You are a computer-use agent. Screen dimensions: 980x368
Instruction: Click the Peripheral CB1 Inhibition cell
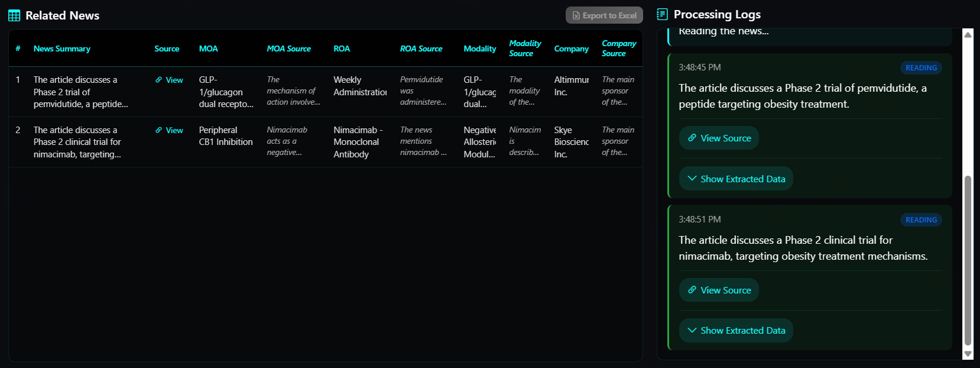[x=226, y=136]
